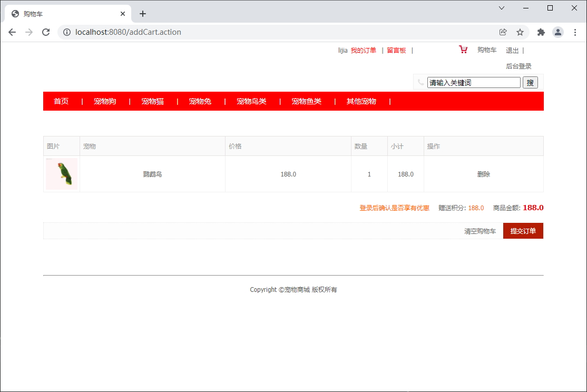This screenshot has width=587, height=392.
Task: Click the lijia username text
Action: coord(343,50)
